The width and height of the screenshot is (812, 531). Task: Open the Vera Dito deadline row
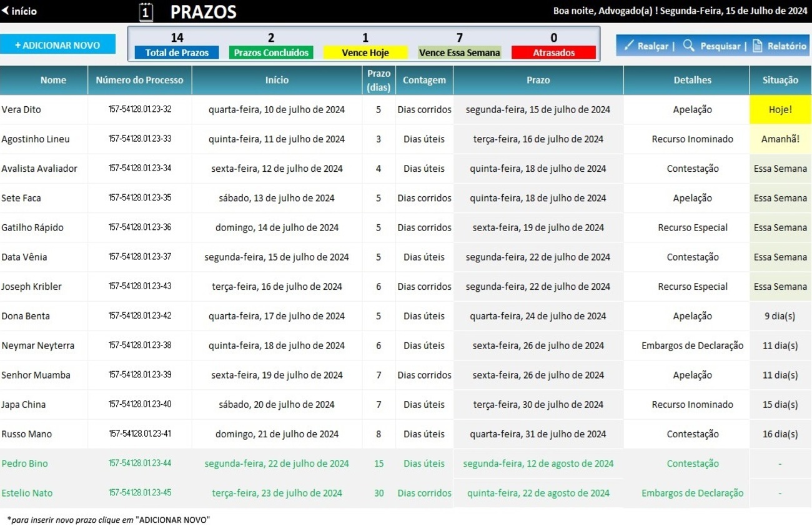[21, 109]
